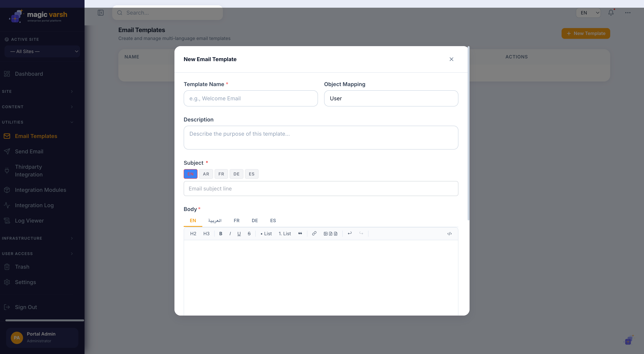Screen dimensions: 644x354
Task: Insert a video file via toolbar icon
Action: coord(330,234)
